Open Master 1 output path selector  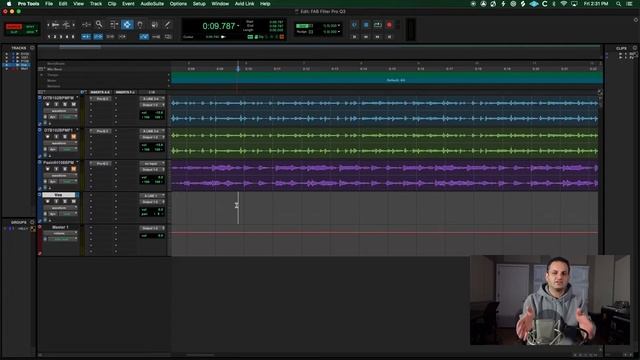click(152, 228)
